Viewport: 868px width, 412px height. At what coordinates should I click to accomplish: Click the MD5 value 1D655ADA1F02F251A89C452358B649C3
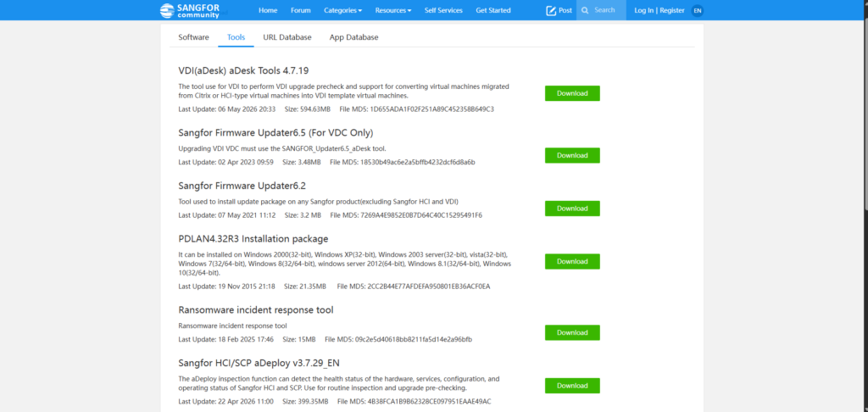coord(431,109)
